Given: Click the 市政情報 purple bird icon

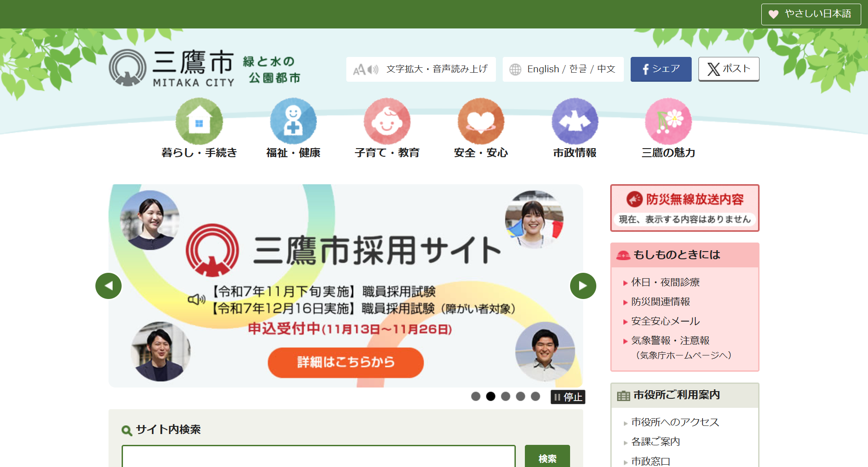Looking at the screenshot, I should click(575, 121).
